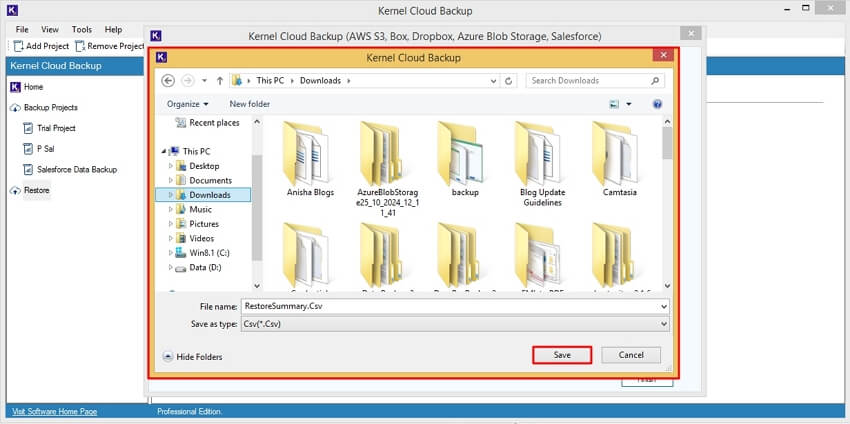Click the Forward arrow in save dialog

pyautogui.click(x=188, y=80)
